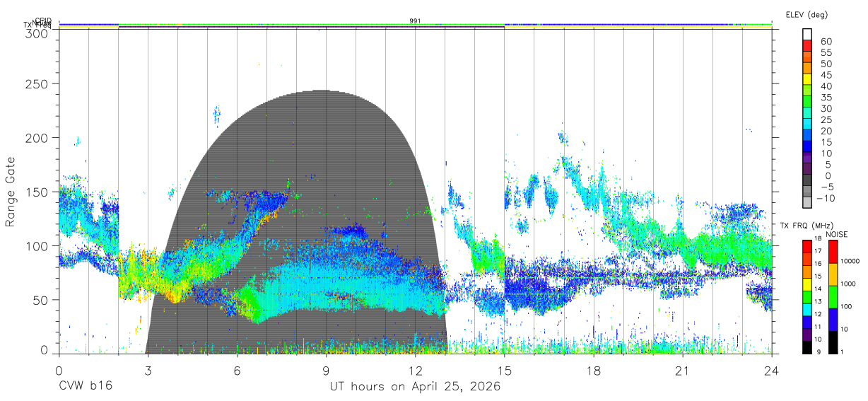Click the 'TX FRQ (MHz)' legend title
The height and width of the screenshot is (401, 868).
point(806,226)
